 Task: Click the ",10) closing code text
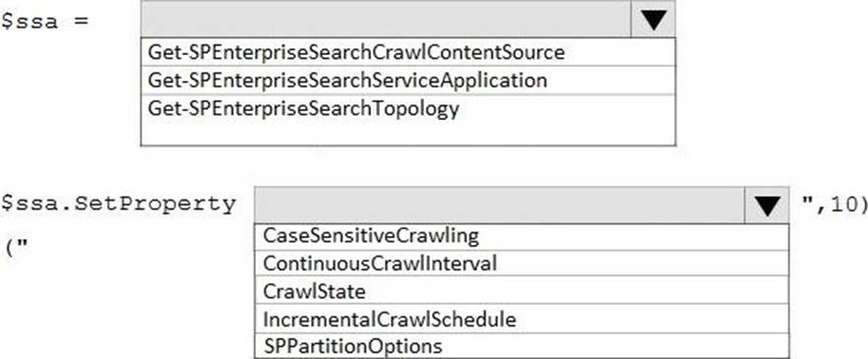[835, 205]
